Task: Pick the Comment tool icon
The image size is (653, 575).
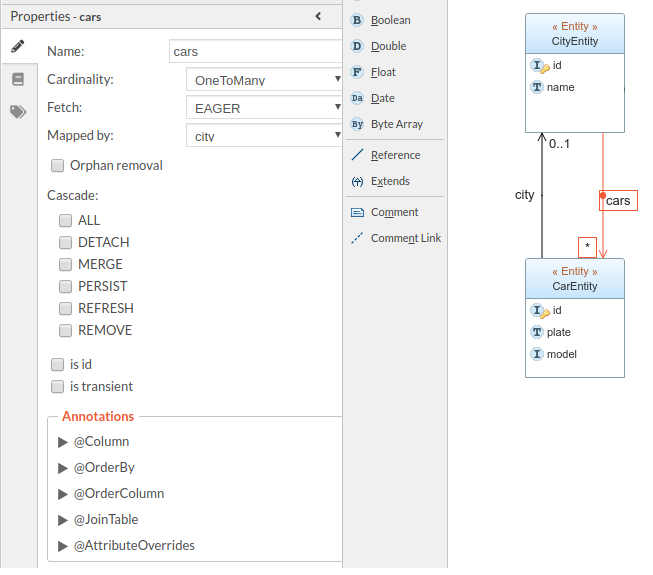Action: point(357,212)
